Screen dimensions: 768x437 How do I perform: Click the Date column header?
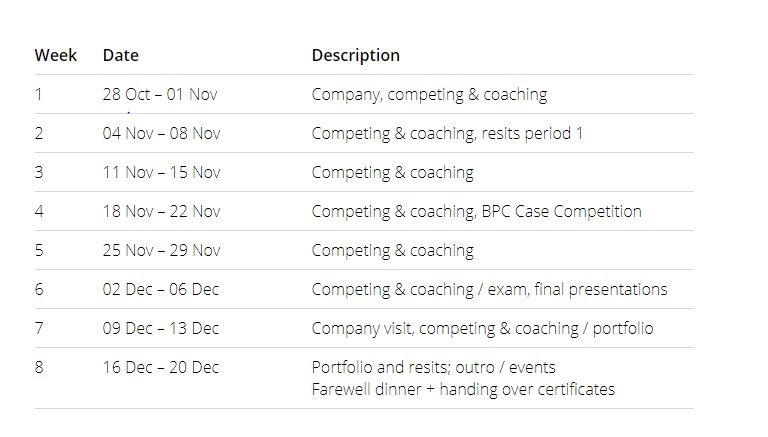pos(120,55)
